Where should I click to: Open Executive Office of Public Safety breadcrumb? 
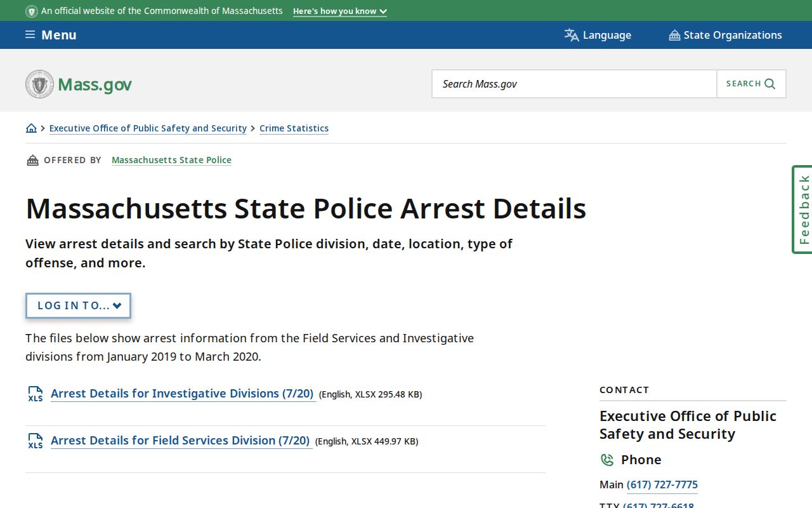coord(148,128)
